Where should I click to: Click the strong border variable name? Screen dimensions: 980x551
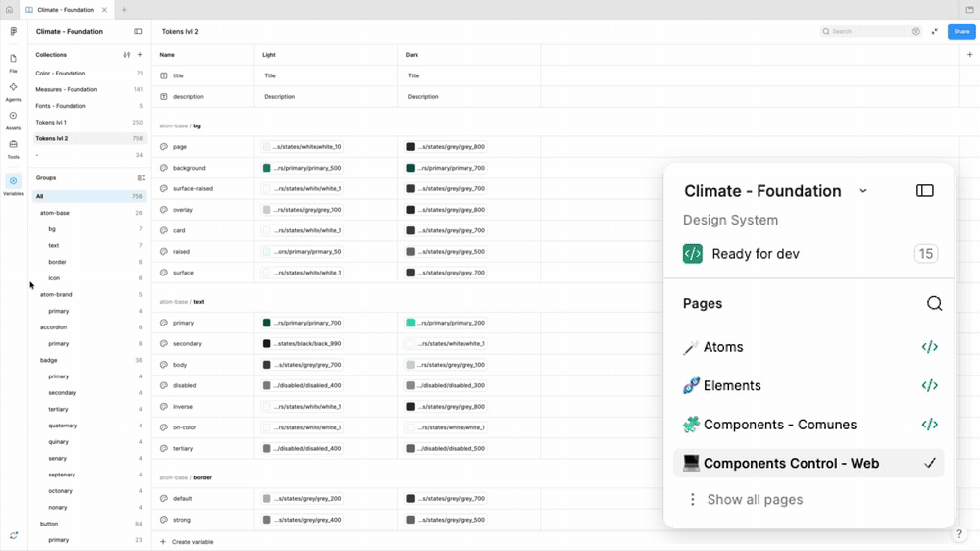coord(182,520)
